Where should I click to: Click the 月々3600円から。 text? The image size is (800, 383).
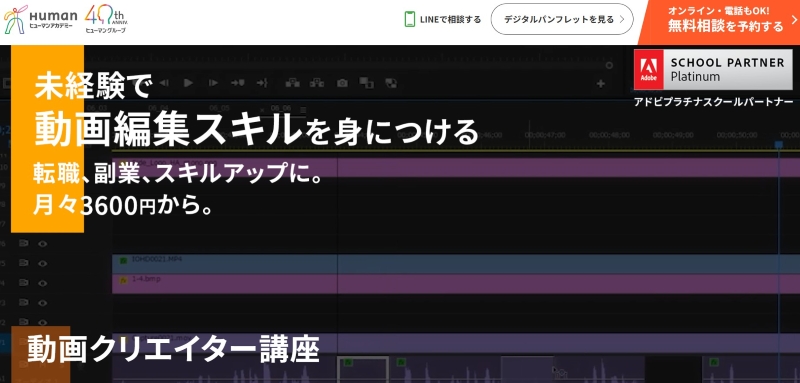(x=122, y=205)
